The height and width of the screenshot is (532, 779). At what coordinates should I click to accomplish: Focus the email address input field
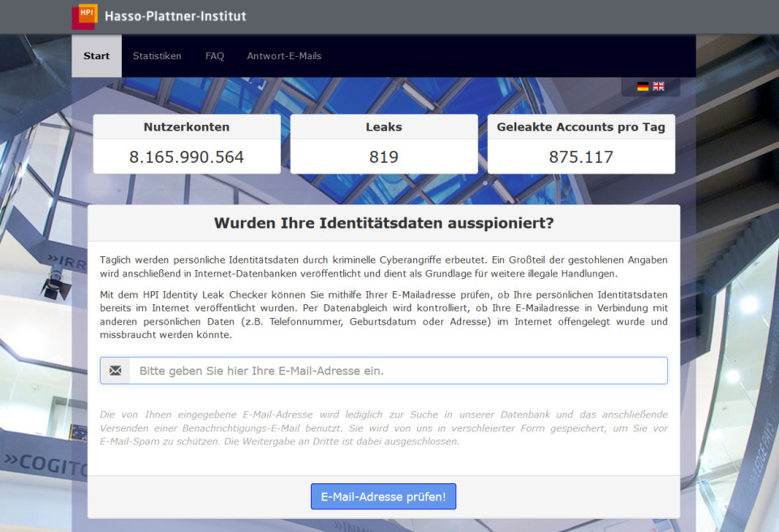398,371
